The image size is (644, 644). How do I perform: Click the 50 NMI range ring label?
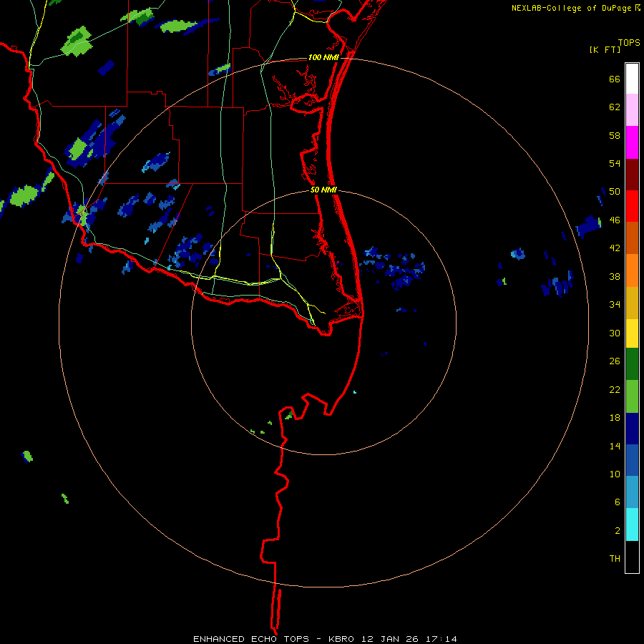click(x=323, y=190)
